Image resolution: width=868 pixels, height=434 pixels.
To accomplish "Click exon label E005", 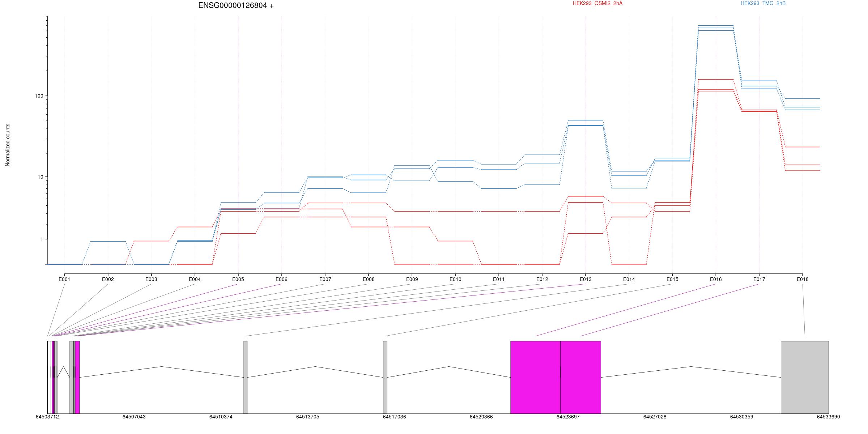I will tap(238, 279).
